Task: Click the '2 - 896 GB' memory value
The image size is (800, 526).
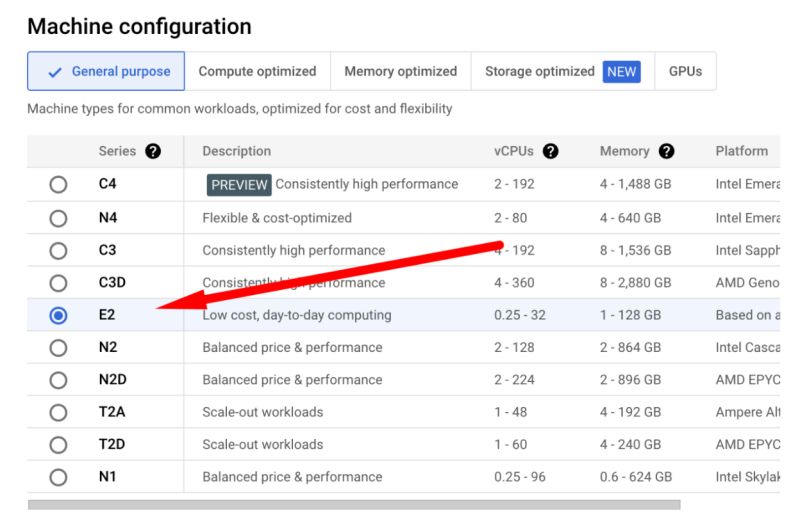Action: 631,380
